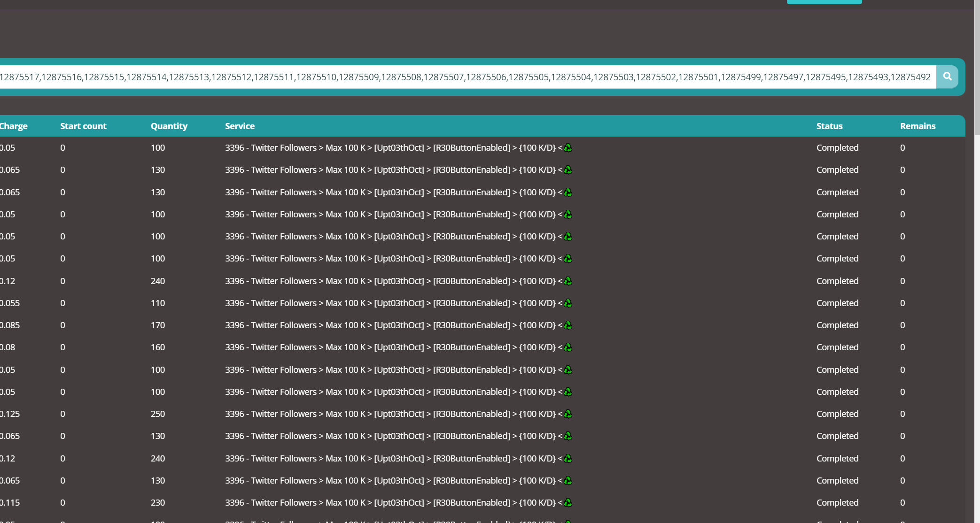Click the Remains column header

pos(918,126)
